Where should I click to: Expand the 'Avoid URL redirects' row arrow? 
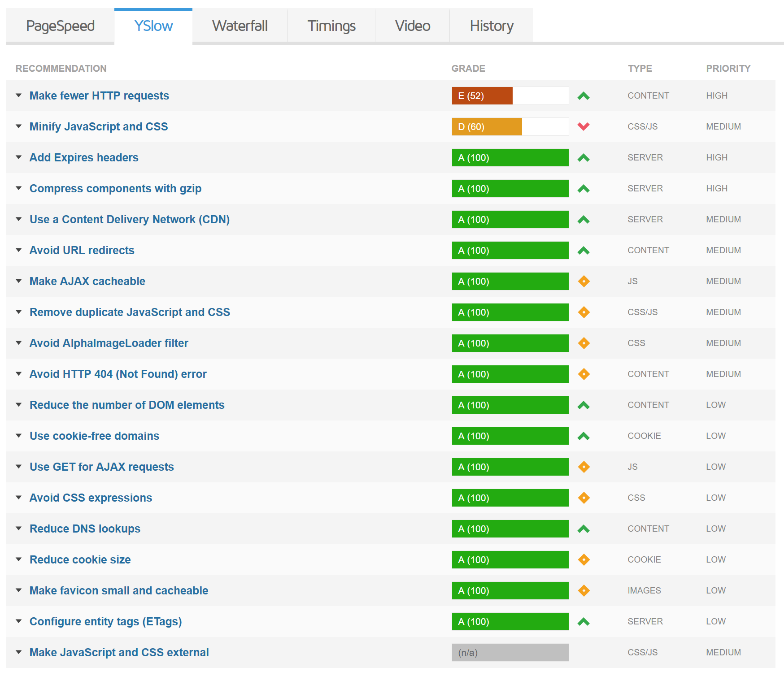(x=19, y=250)
